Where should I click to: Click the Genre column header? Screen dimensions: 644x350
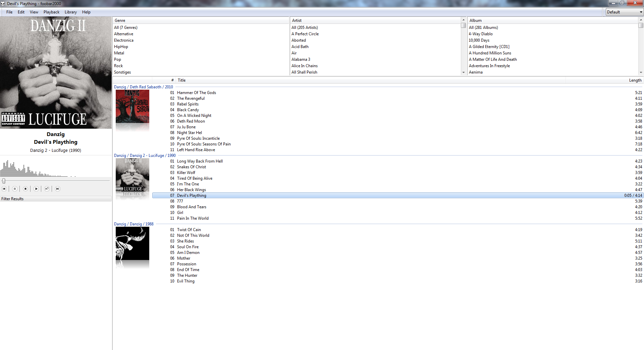(x=201, y=20)
